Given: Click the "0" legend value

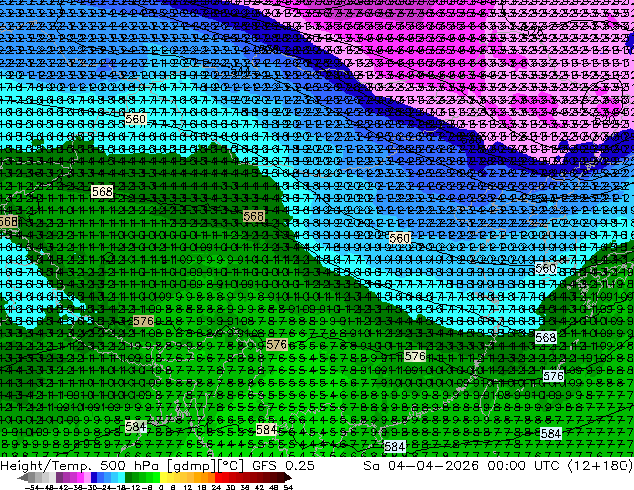Looking at the screenshot, I should [x=161, y=488].
